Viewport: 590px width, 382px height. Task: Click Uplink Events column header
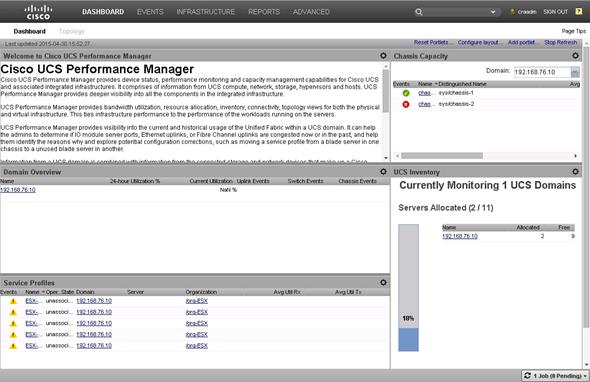[253, 181]
